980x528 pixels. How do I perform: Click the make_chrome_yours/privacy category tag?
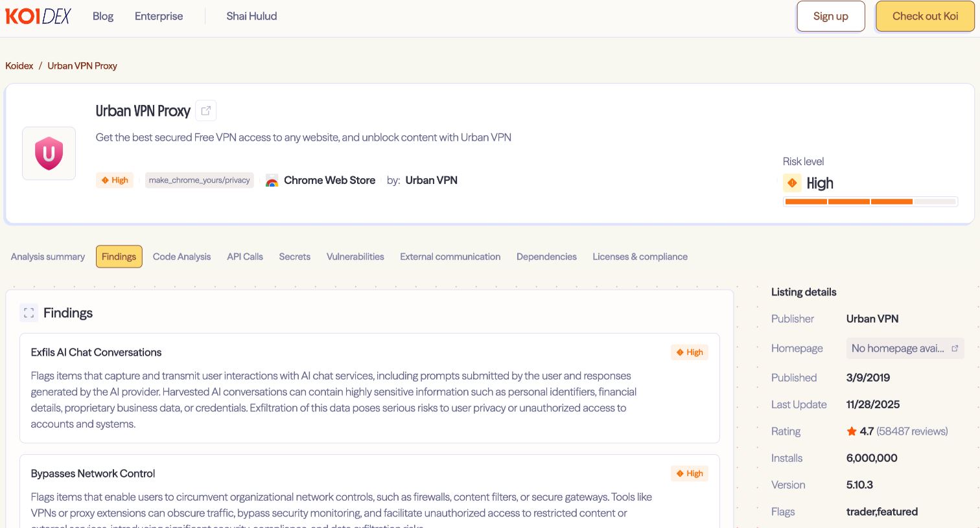pos(199,180)
